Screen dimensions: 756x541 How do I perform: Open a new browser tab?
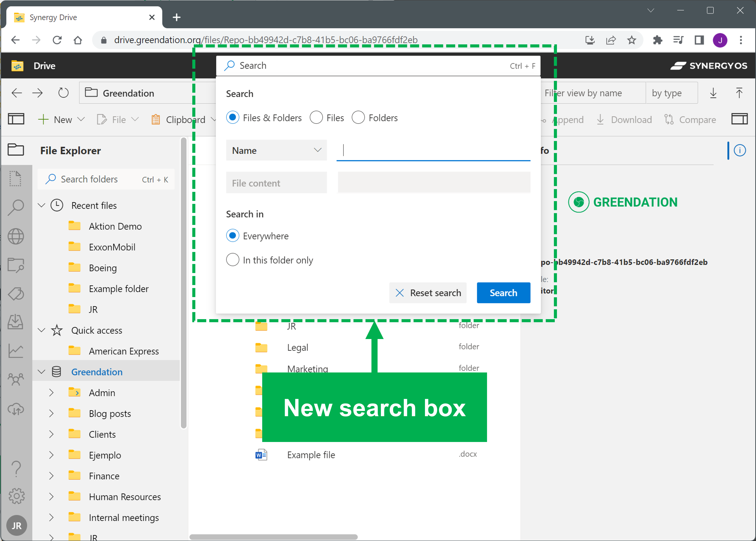(x=177, y=17)
